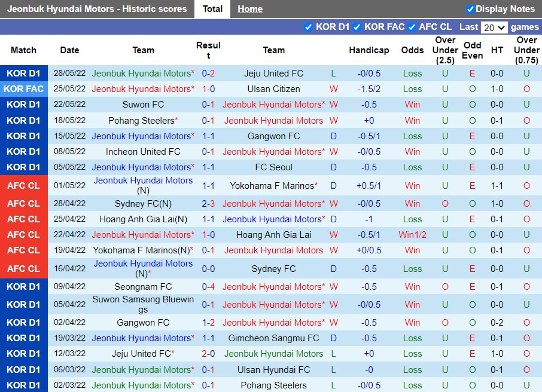Open Jeju United FC team page

273,73
